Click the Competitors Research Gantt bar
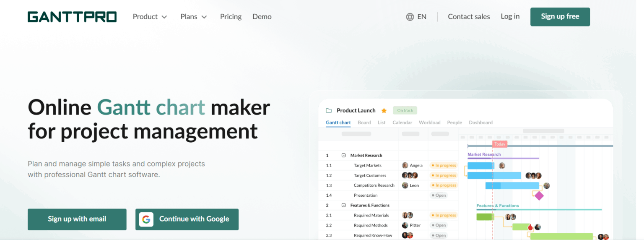This screenshot has height=240, width=644. [512, 185]
